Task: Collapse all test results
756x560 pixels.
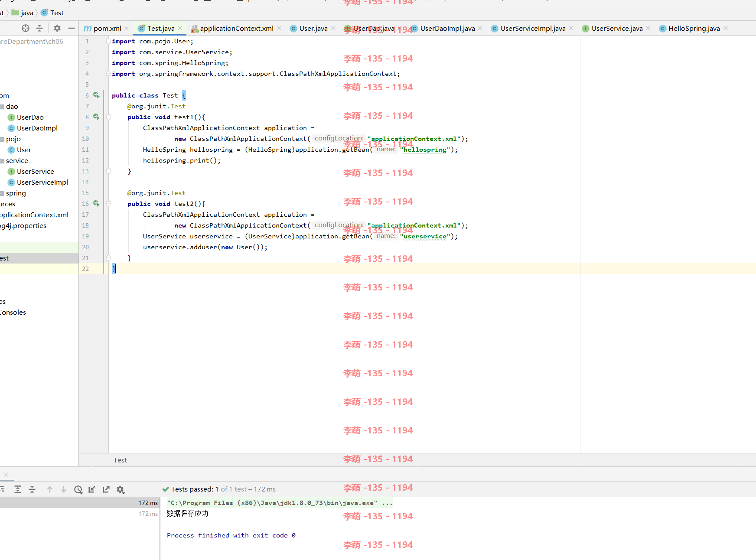Action: tap(32, 489)
